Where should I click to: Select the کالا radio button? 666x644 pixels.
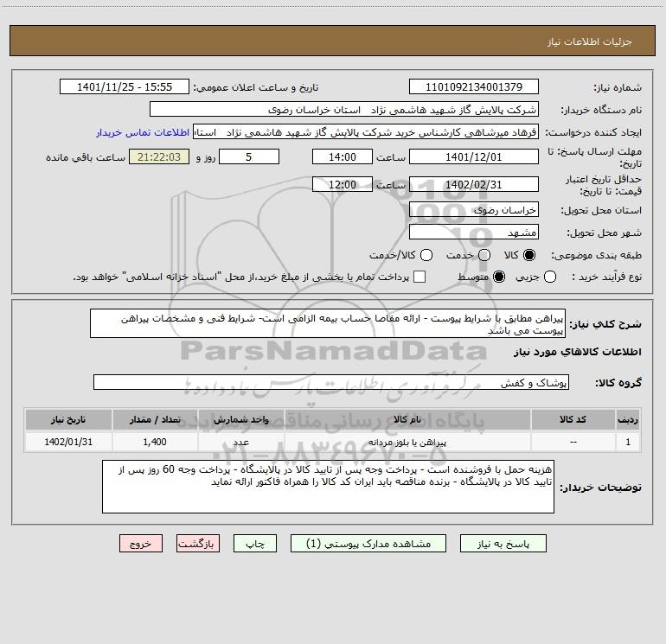coord(529,255)
